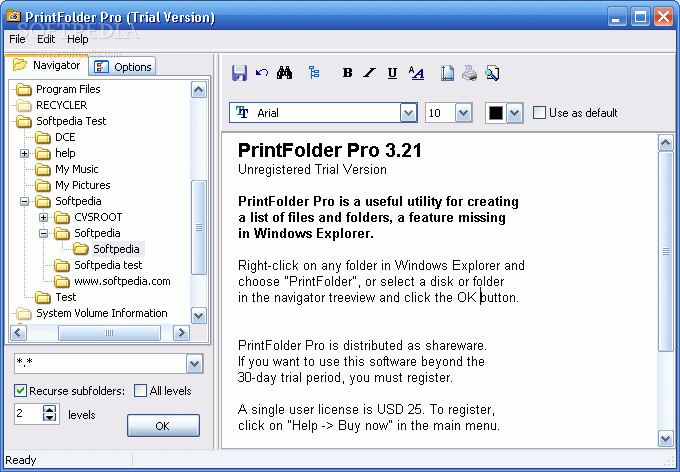
Task: Click the text pane scroll down arrow
Action: pos(666,439)
